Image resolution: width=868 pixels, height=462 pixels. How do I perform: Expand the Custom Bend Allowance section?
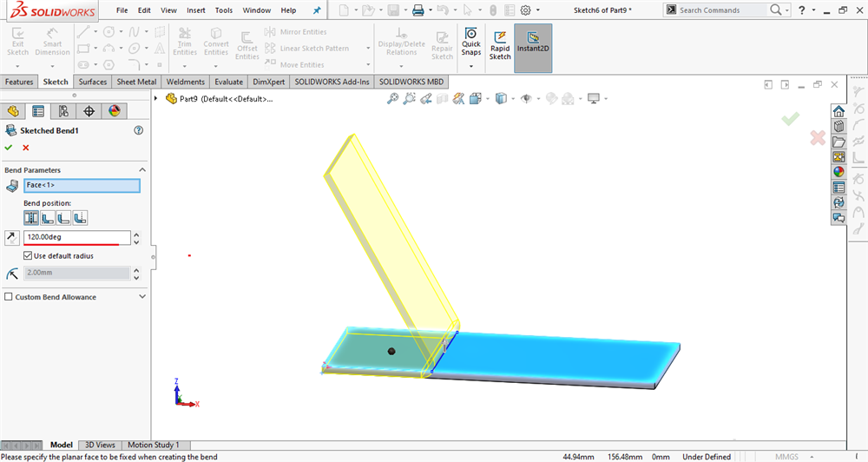click(x=142, y=297)
